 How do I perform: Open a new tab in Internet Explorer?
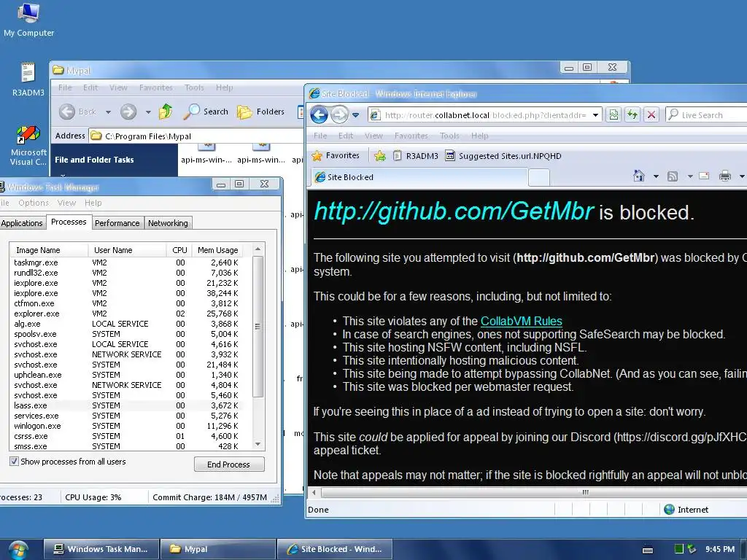point(539,178)
